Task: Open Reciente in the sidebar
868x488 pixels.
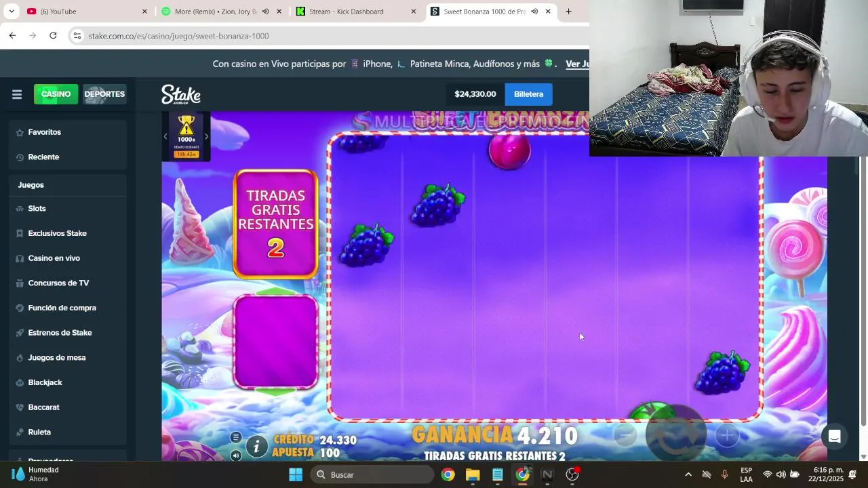Action: point(68,157)
